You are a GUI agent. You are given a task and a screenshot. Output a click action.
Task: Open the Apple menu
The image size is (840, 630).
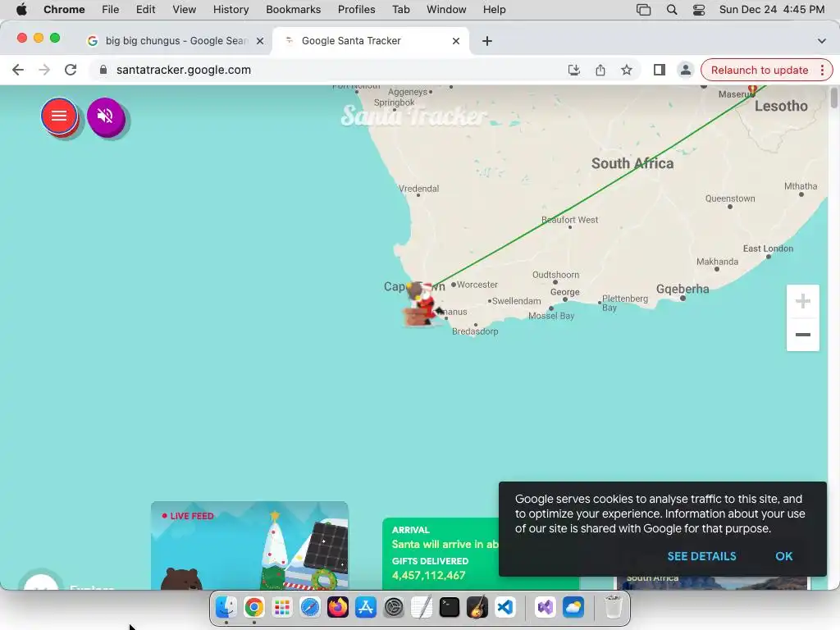pos(21,10)
